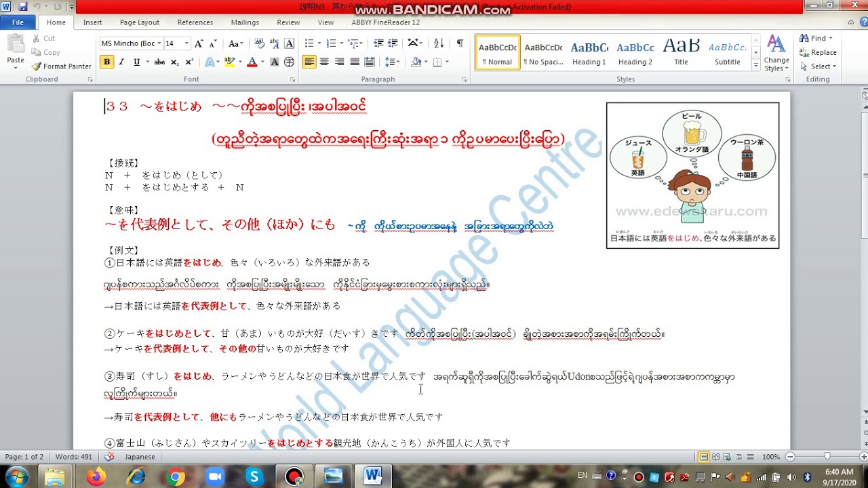Viewport: 868px width, 488px height.
Task: Open Borders dropdown arrow
Action: 446,62
